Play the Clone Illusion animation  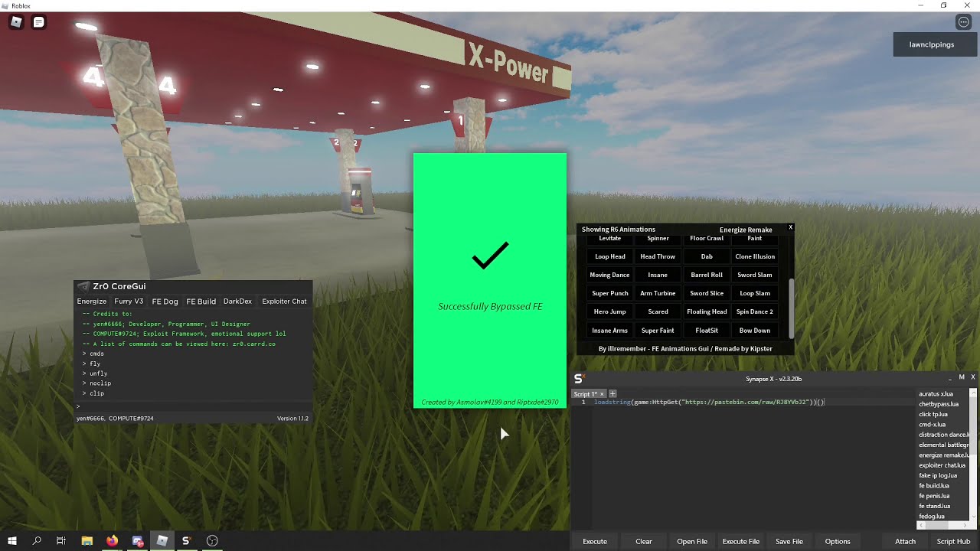tap(755, 256)
